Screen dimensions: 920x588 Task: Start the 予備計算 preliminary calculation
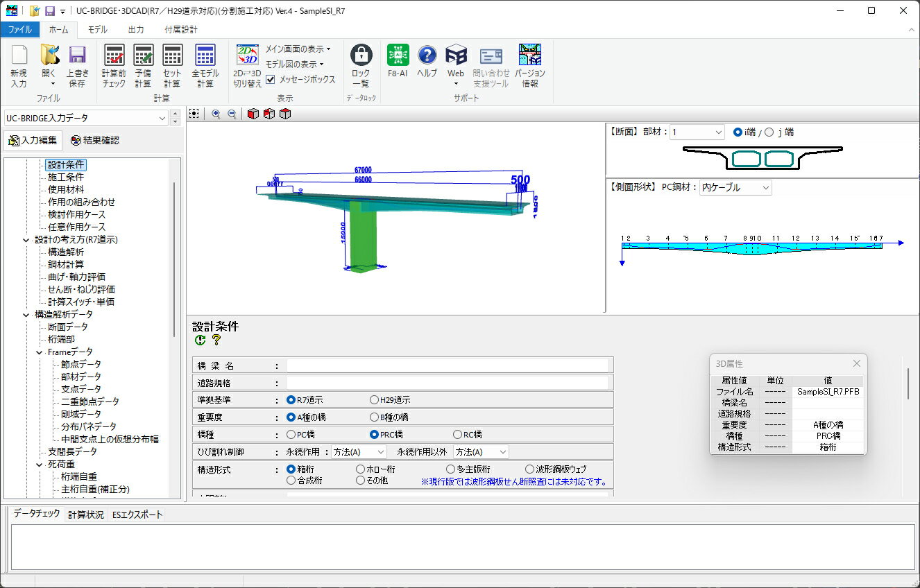pyautogui.click(x=143, y=66)
